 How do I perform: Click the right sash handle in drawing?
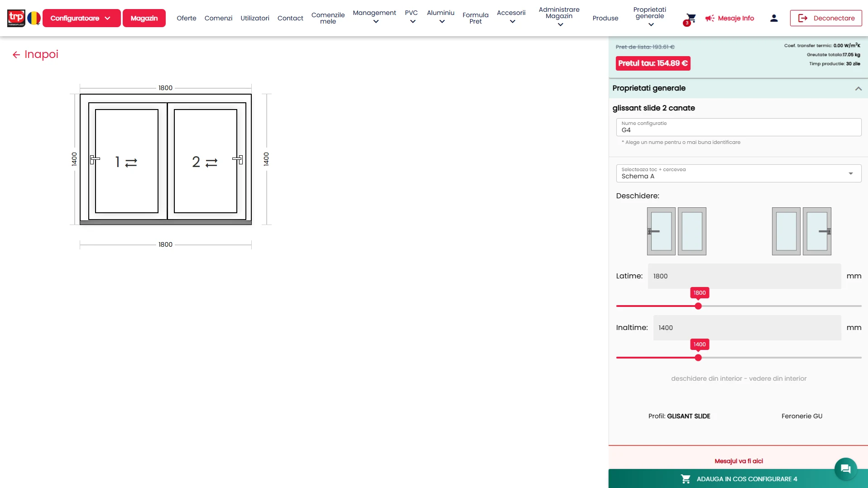238,159
